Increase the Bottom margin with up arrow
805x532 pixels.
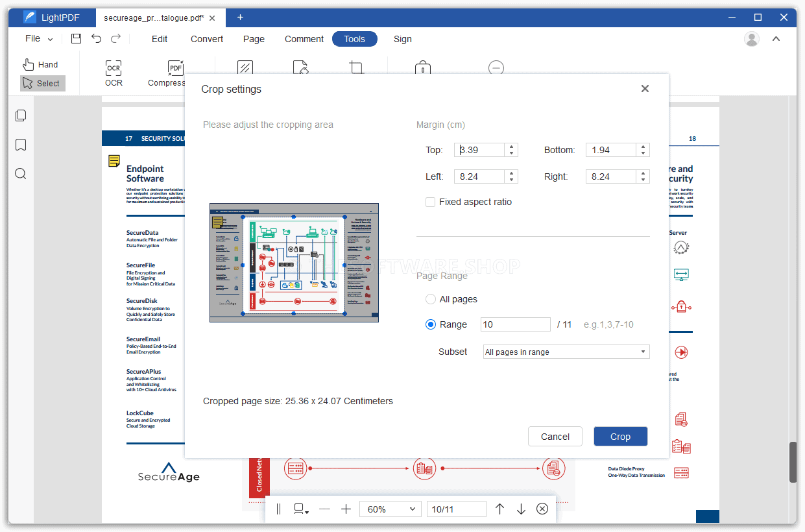[x=643, y=147]
